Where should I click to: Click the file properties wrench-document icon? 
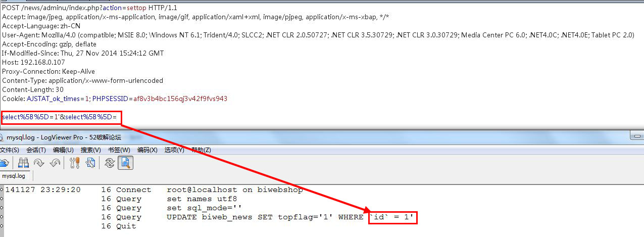click(91, 162)
